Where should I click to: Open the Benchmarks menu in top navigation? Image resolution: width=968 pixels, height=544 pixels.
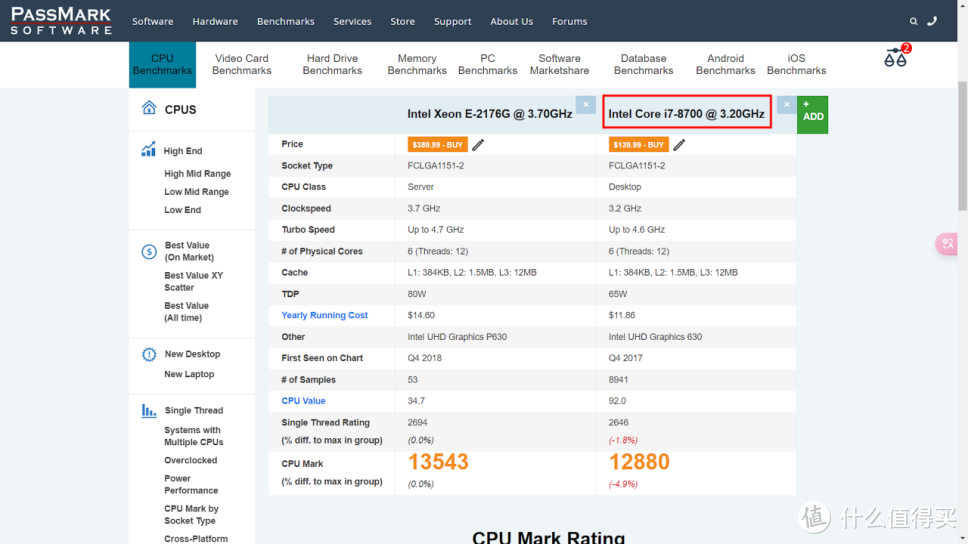point(285,21)
